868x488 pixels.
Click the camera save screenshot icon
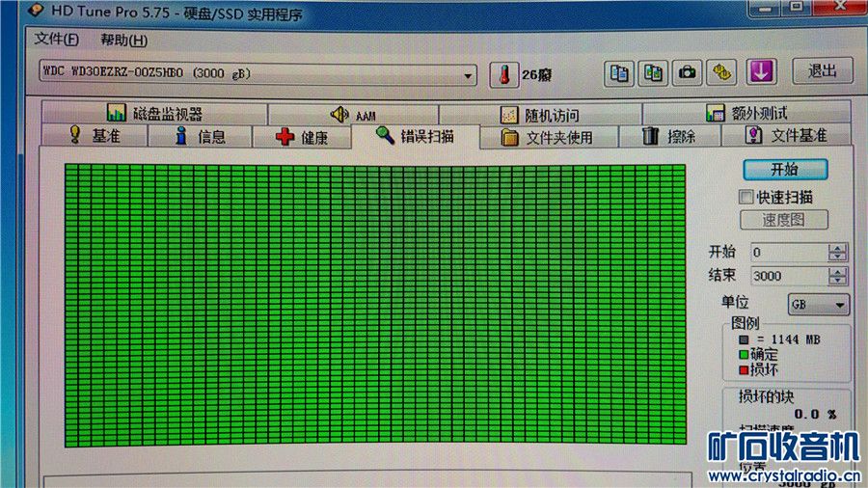point(687,72)
